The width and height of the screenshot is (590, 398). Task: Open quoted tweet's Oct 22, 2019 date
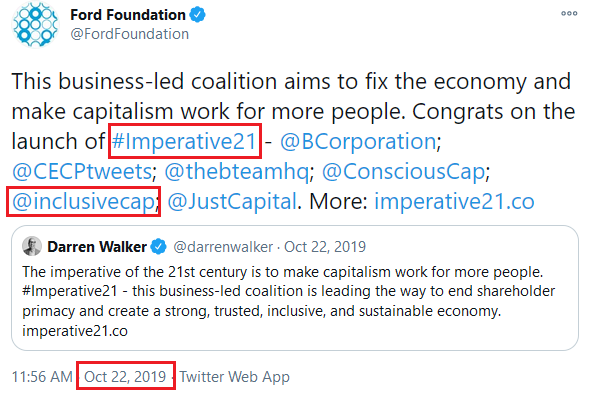pos(325,247)
